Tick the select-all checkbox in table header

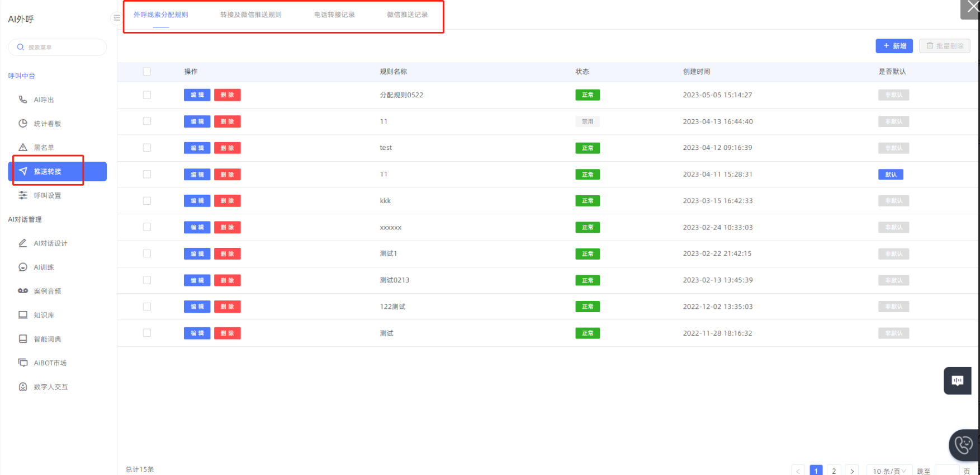(x=147, y=72)
